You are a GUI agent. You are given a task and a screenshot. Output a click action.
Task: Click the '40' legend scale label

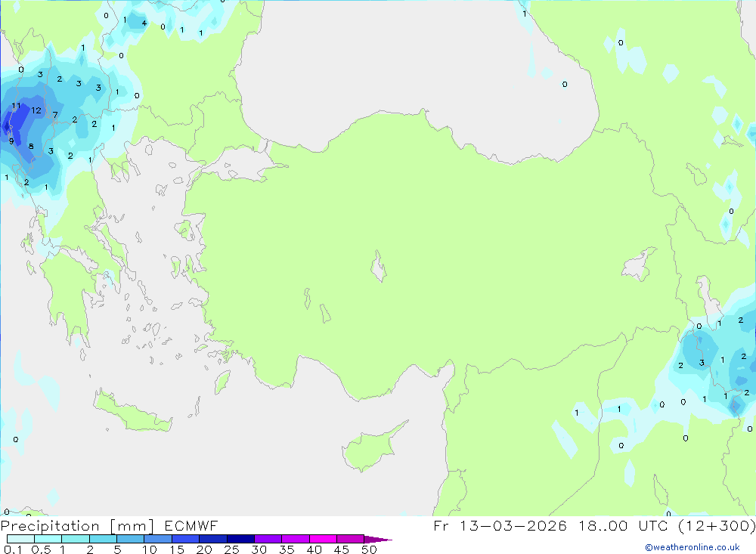coord(314,549)
